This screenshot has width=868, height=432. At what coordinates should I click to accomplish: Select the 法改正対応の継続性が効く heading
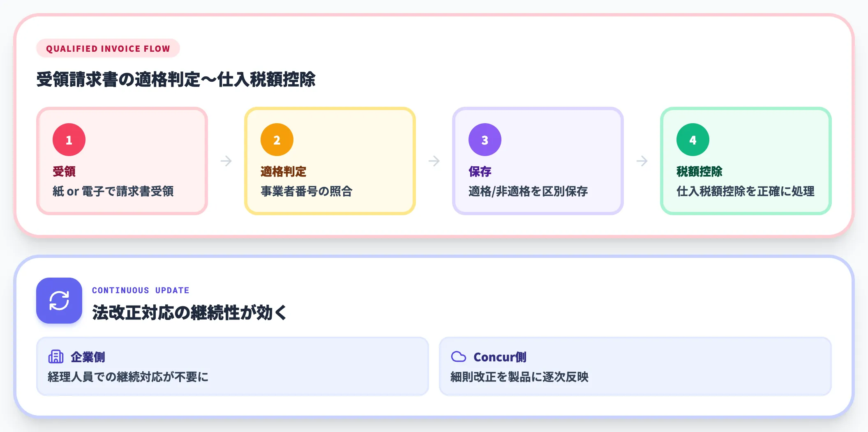tap(189, 313)
